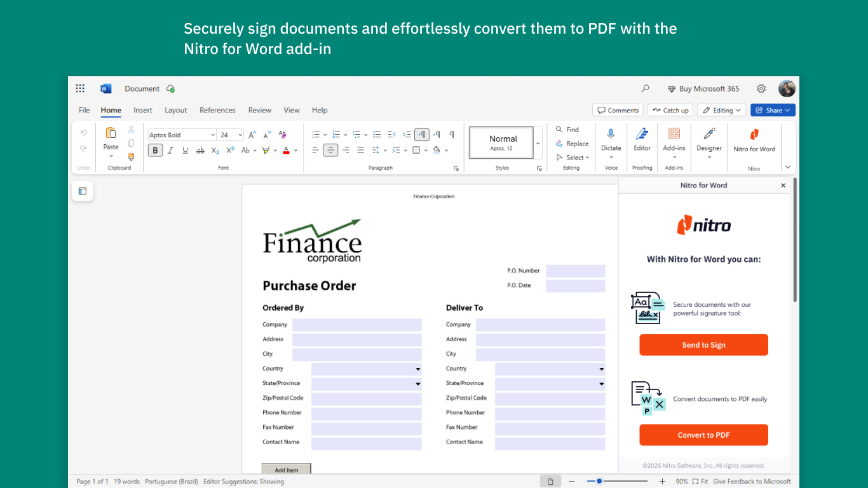
Task: Close the Nitro for Word pane
Action: pos(783,186)
